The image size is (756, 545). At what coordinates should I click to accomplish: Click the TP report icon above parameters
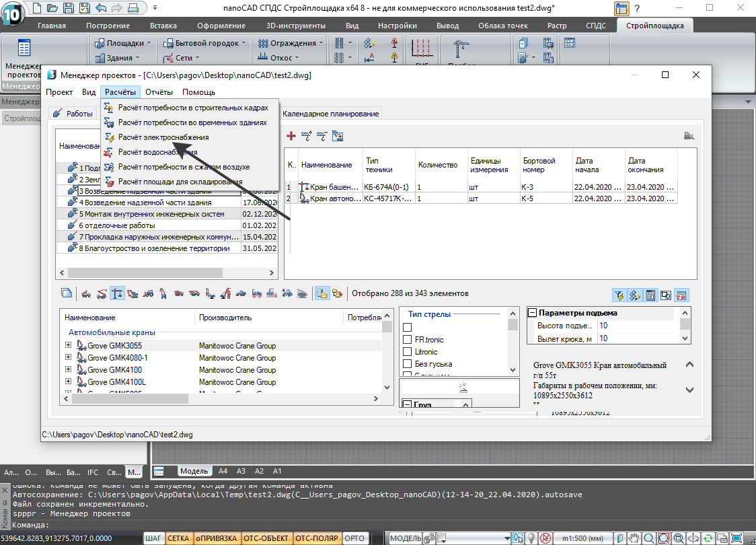coord(681,295)
